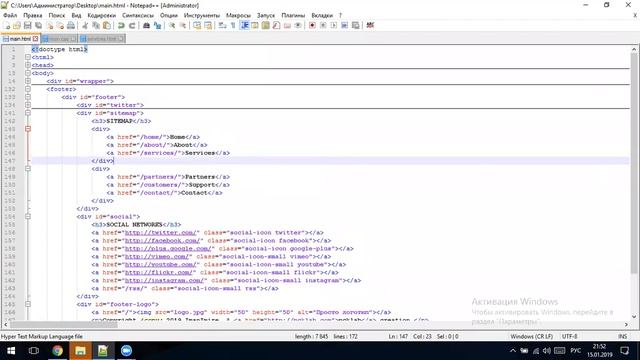Viewport: 640px width, 360px height.
Task: Click Windows (CR LF) in status bar
Action: click(531, 336)
